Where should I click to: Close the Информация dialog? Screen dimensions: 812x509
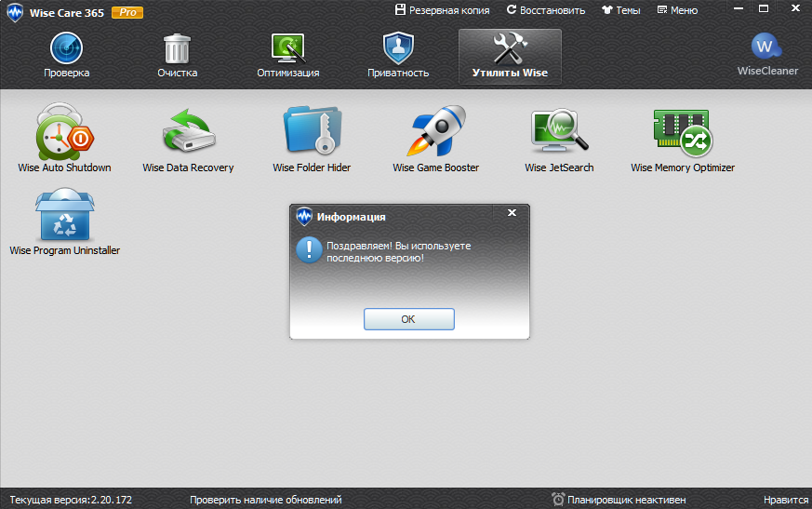[x=512, y=212]
